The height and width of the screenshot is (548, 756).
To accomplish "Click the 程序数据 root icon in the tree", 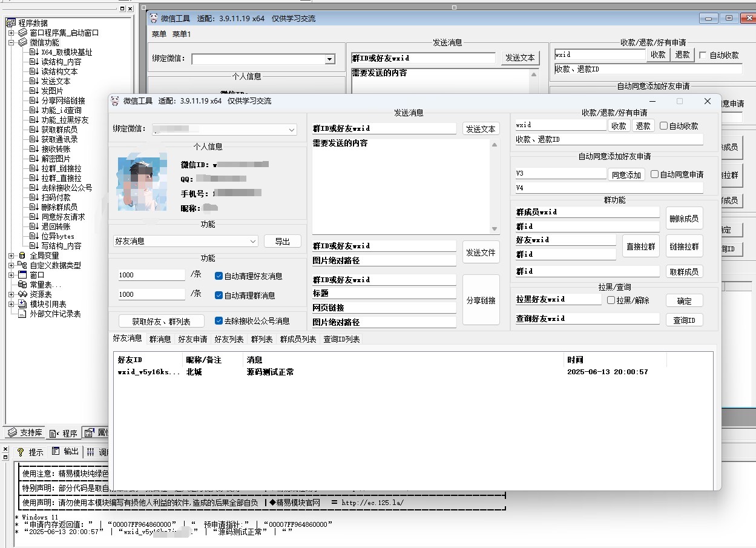I will 11,23.
